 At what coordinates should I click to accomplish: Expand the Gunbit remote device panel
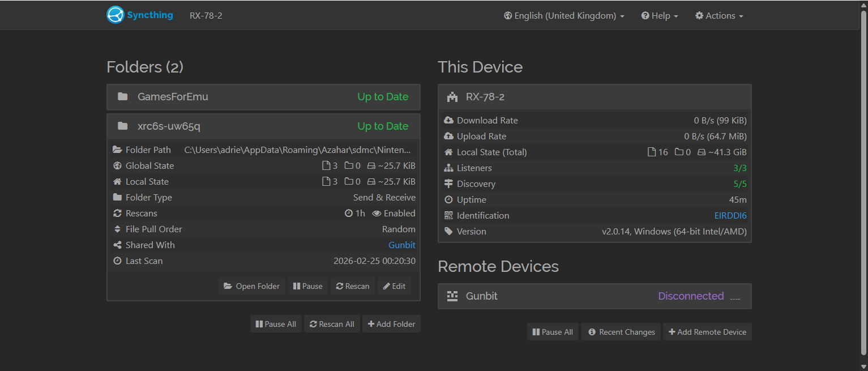click(595, 296)
